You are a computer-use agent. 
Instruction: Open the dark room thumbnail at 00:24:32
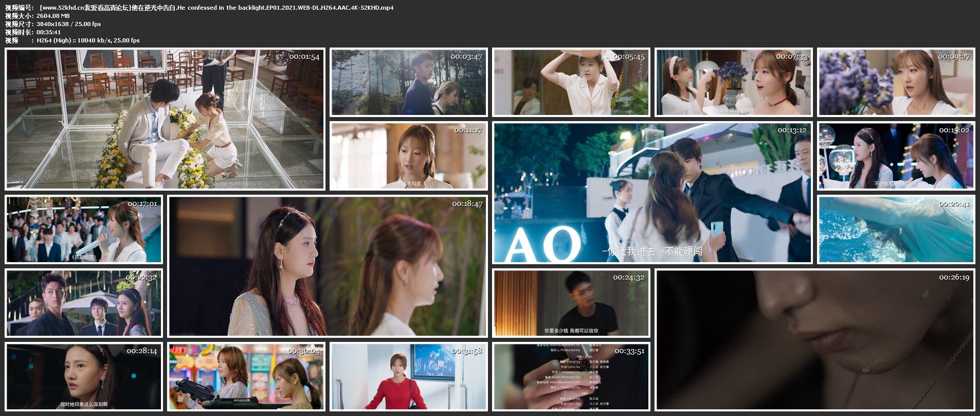coord(571,303)
